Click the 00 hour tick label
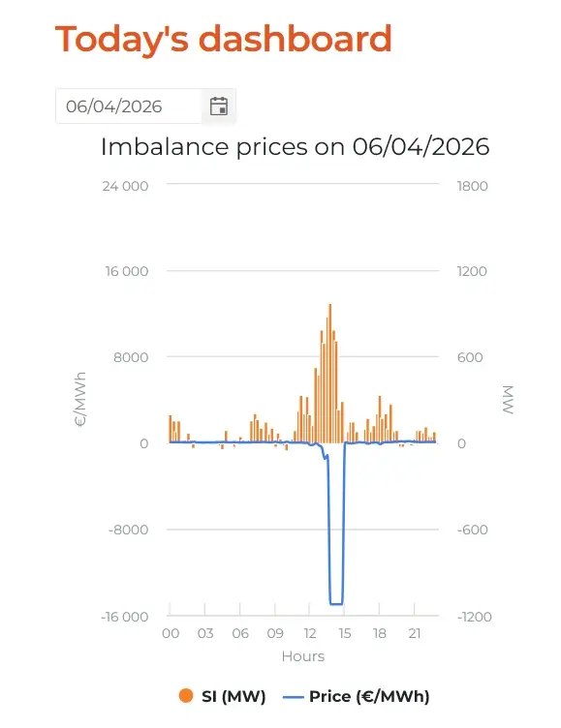 point(171,634)
